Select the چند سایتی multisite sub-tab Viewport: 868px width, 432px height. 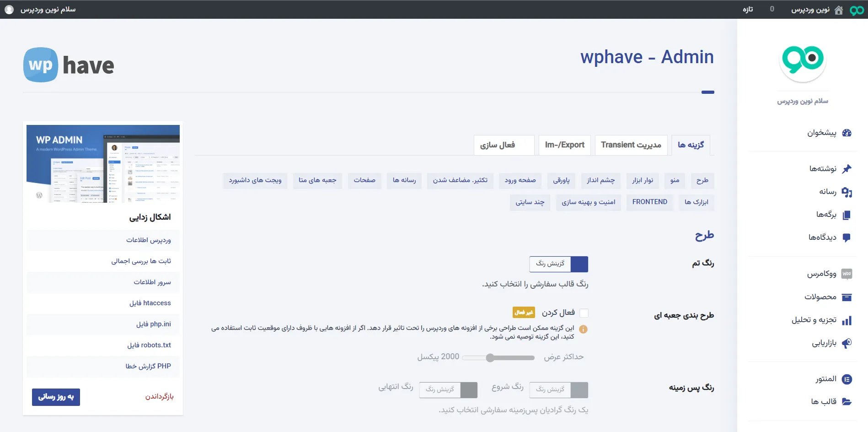pos(530,202)
